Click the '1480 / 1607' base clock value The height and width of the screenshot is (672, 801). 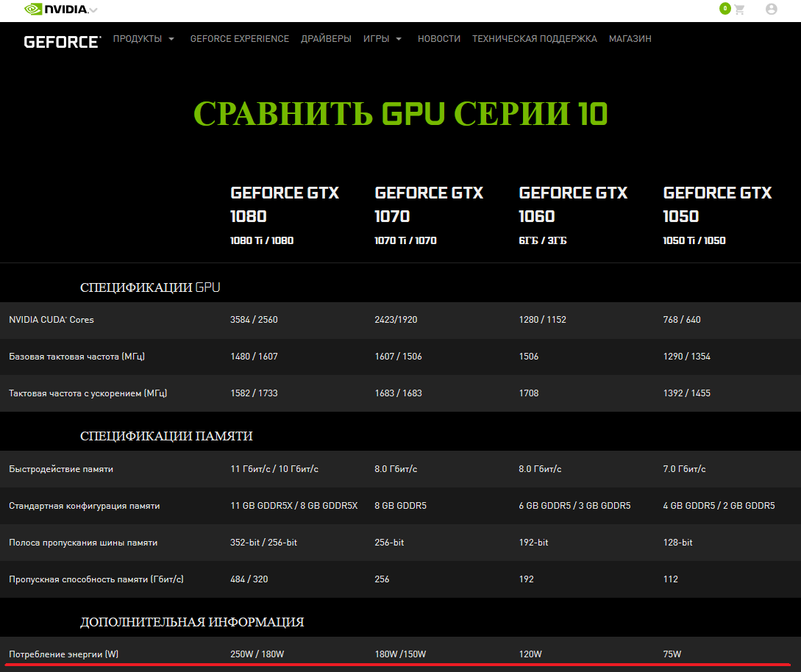[254, 357]
